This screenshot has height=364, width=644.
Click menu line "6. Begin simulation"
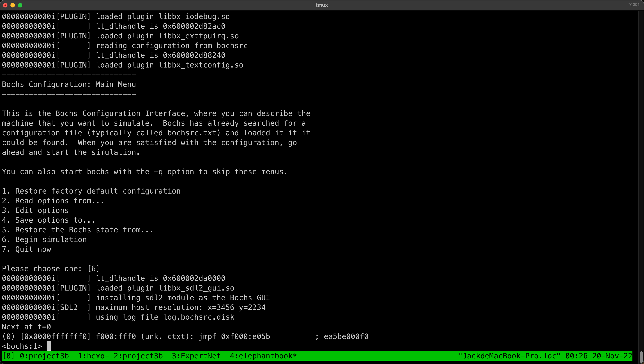point(44,240)
